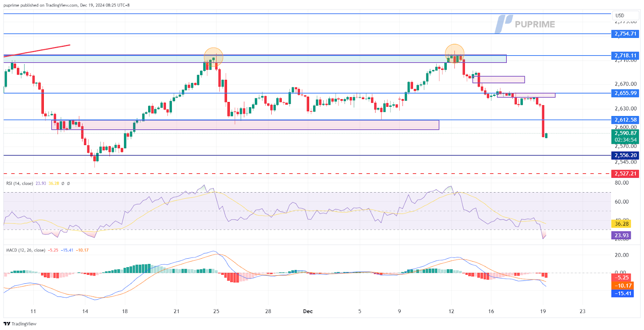644x330 pixels.
Task: Click the RSI (14, close) indicator title
Action: pyautogui.click(x=19, y=183)
